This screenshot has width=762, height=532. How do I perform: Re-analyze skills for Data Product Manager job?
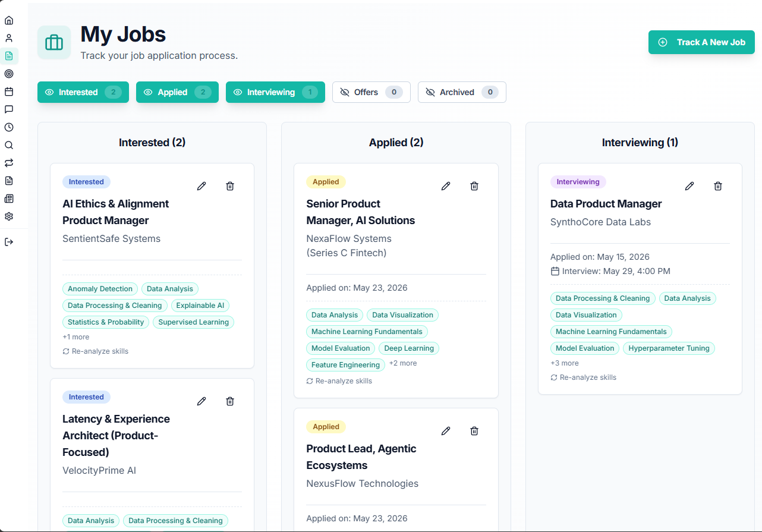click(584, 377)
